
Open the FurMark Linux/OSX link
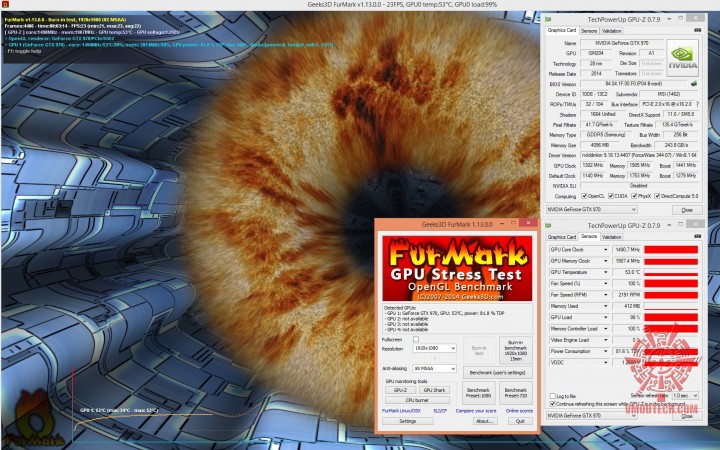coord(401,411)
